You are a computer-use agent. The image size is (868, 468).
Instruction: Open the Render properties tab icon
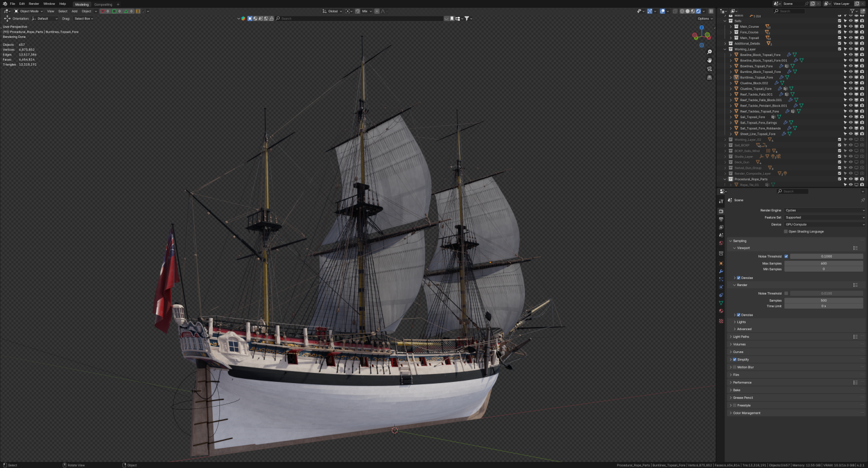(721, 211)
